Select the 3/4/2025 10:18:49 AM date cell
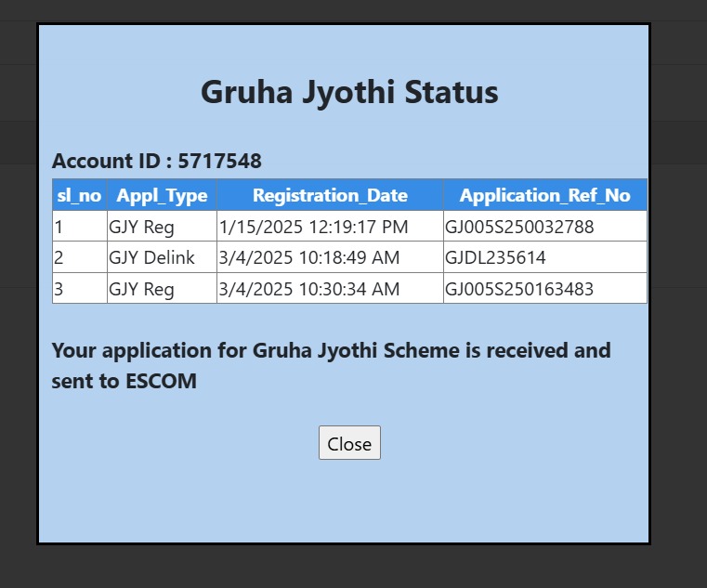Image resolution: width=707 pixels, height=588 pixels. point(308,257)
